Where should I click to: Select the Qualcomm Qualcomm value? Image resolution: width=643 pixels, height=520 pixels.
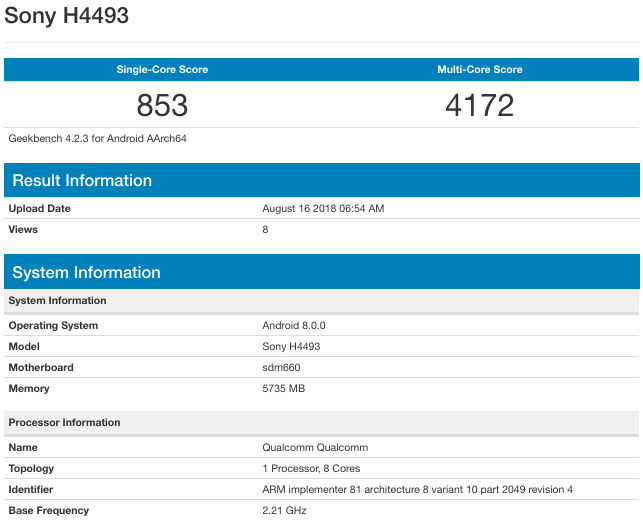315,447
